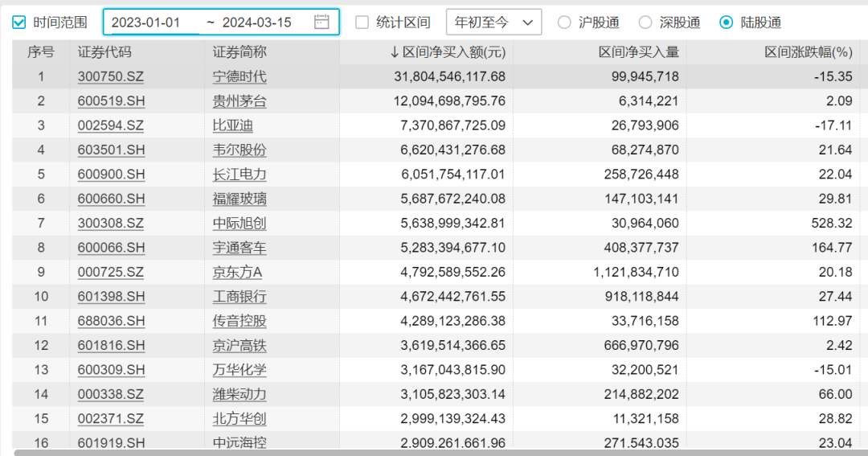Edit the start date 2023-01-01 field
The image size is (868, 456).
[145, 23]
